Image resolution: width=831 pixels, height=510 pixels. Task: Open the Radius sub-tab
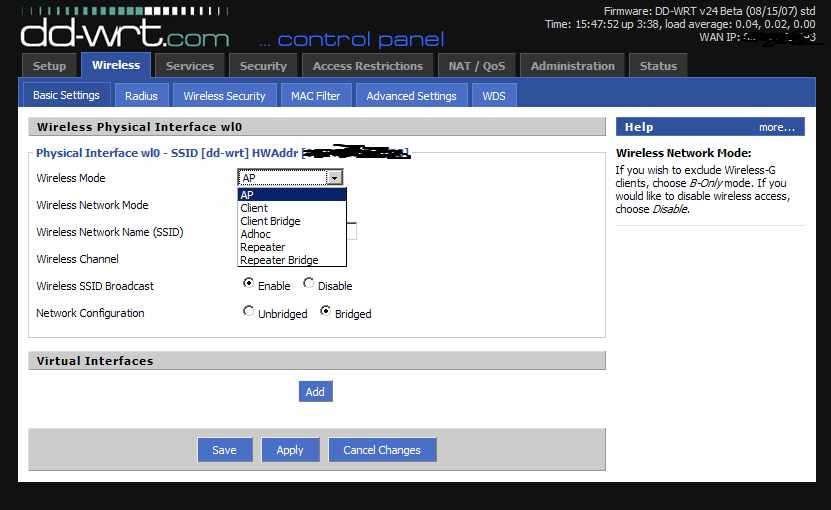coord(142,96)
